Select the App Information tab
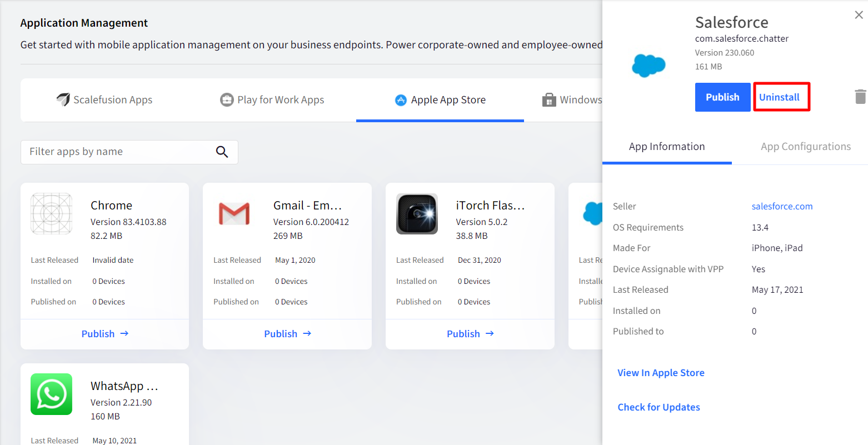Screen dimensions: 868x445 [x=667, y=147]
